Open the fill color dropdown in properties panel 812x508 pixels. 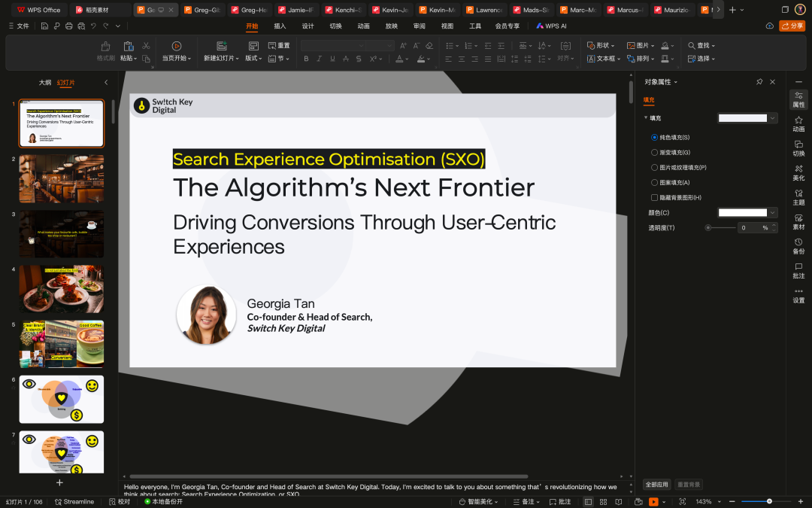(773, 118)
